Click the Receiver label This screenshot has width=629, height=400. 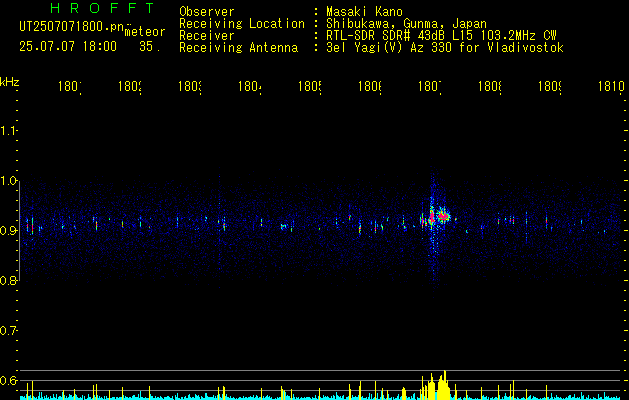coord(207,36)
